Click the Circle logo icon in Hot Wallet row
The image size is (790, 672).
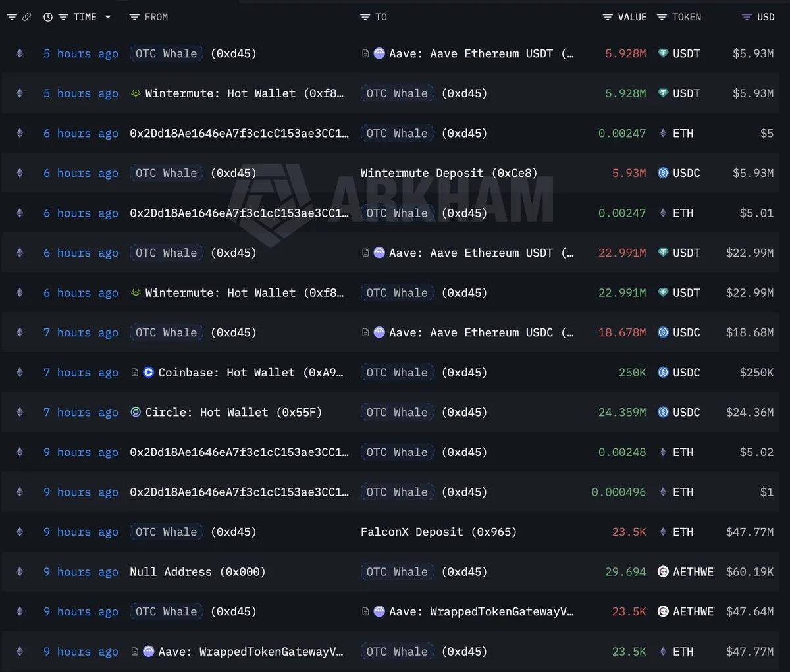pos(136,413)
